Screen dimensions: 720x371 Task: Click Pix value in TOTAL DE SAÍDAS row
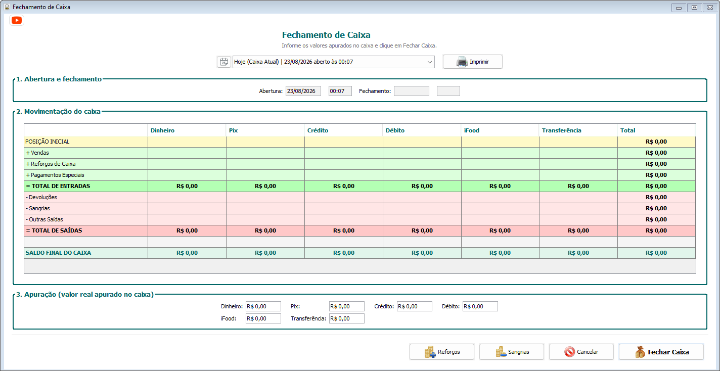pyautogui.click(x=265, y=230)
